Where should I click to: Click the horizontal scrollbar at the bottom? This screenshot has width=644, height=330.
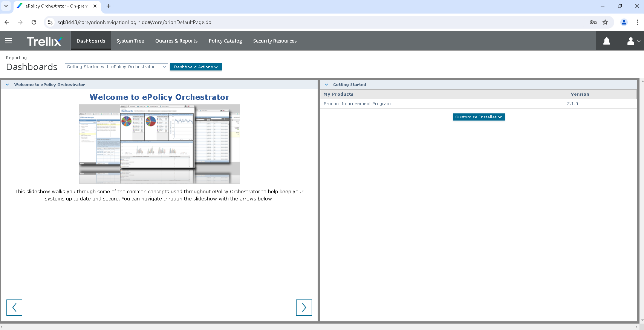[x=320, y=327]
